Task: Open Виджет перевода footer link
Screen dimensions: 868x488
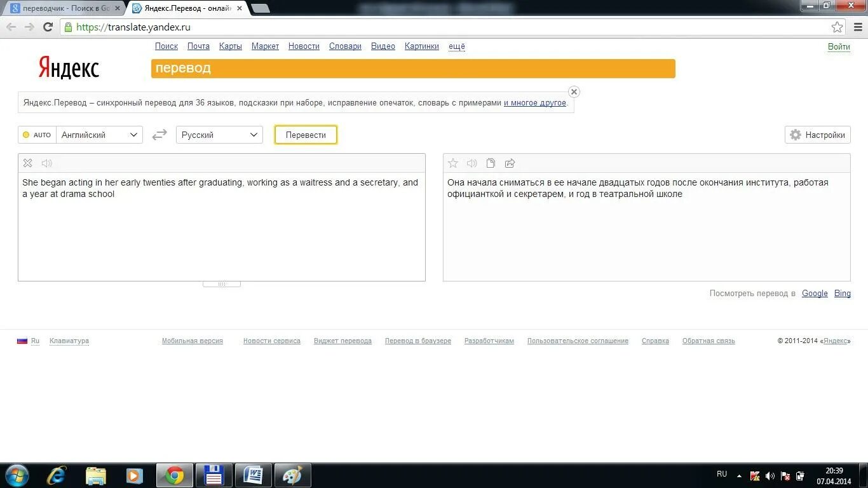Action: tap(342, 341)
